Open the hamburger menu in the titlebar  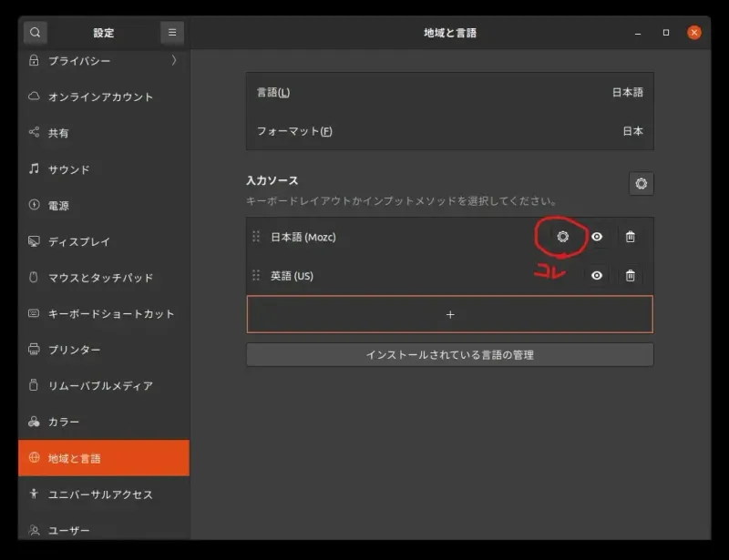point(171,32)
